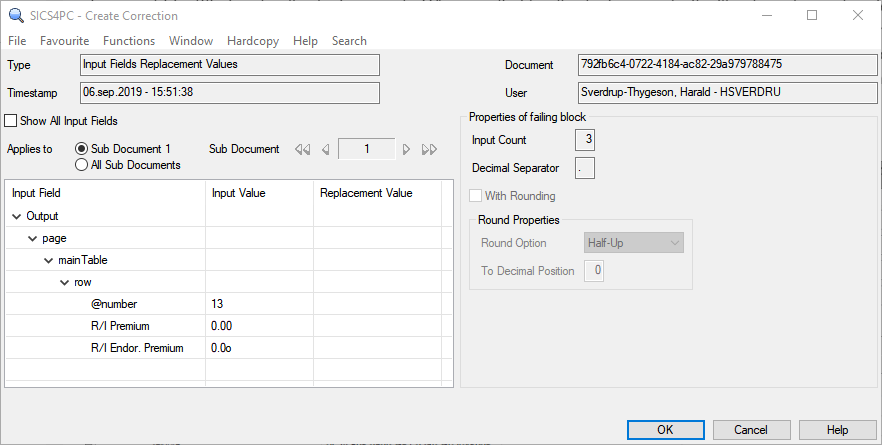Image resolution: width=882 pixels, height=445 pixels.
Task: Go to the previous sub document
Action: click(x=325, y=150)
